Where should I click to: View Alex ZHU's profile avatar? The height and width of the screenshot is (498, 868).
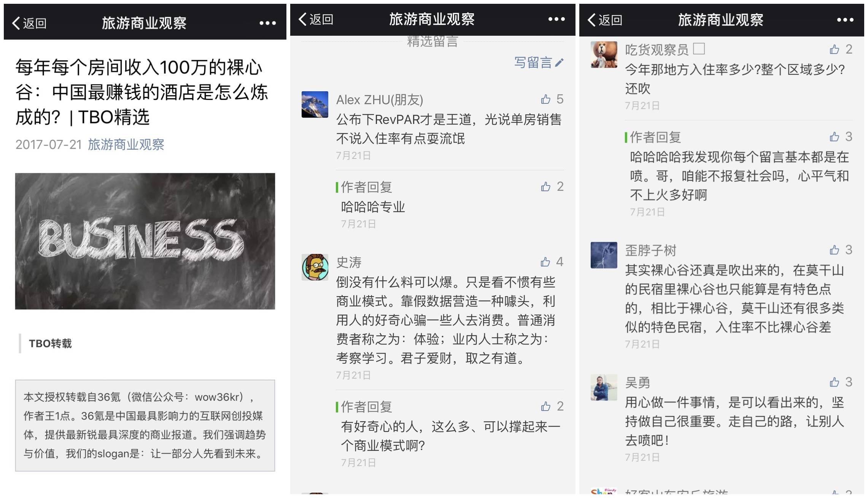[x=315, y=105]
